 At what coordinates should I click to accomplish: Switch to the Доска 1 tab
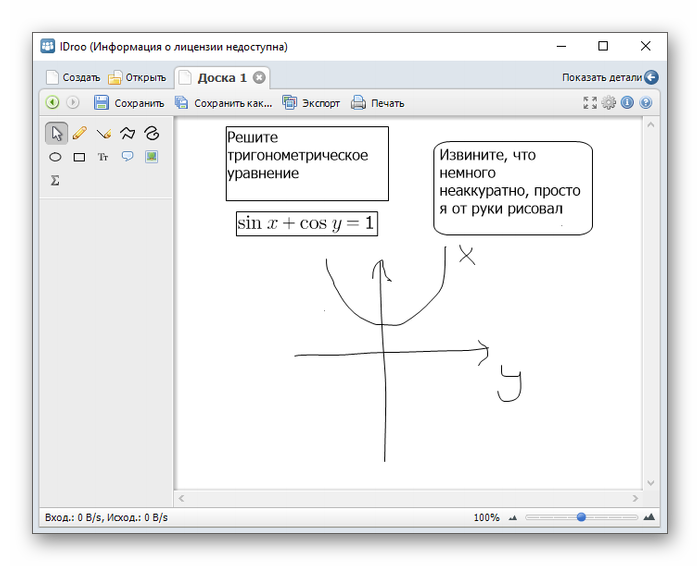(222, 78)
